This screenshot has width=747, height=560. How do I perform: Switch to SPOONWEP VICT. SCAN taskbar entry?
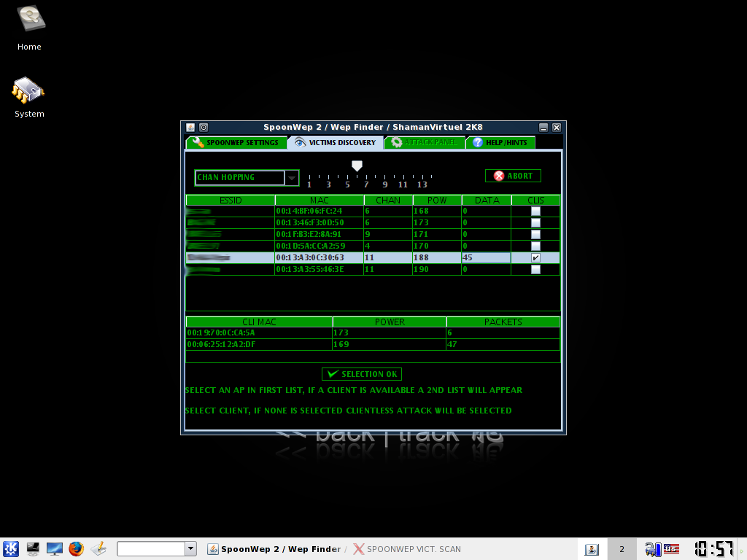pyautogui.click(x=407, y=549)
